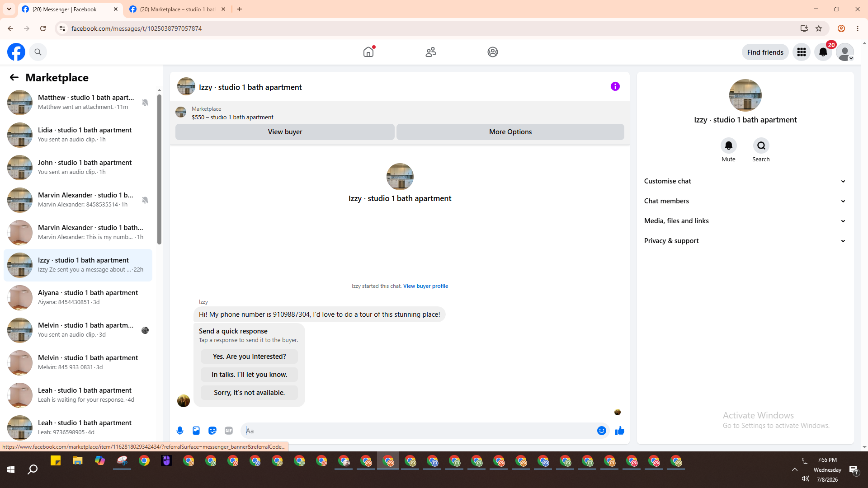
Task: Expand Chat members section
Action: [x=745, y=201]
